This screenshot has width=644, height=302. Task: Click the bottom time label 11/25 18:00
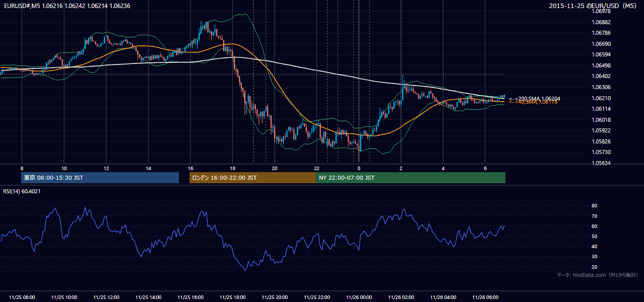tap(232, 297)
